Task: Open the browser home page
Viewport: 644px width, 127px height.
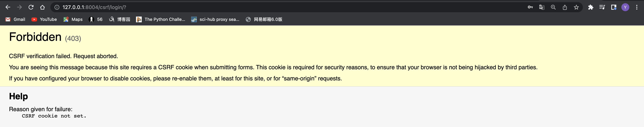Action: pos(42,7)
